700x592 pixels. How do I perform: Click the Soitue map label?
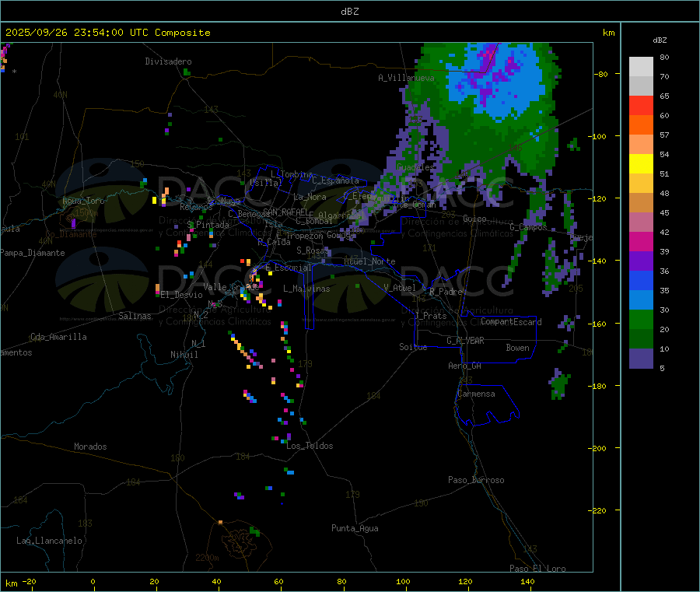413,347
